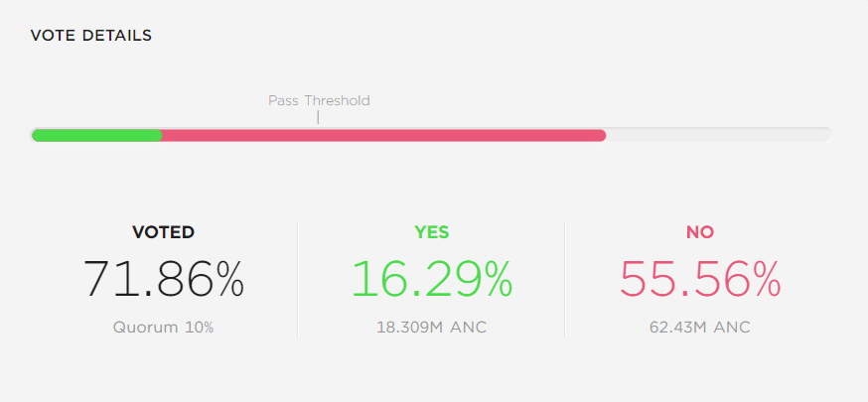Click the Quorum 10% text
Screen dimensions: 868x402
point(163,327)
